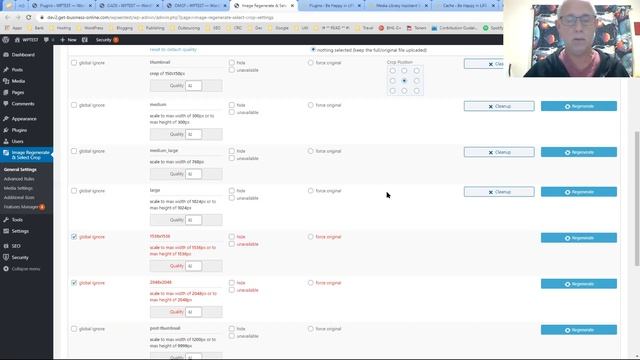Untick global ignore for the 2048x2048 size
Viewport: 640px width, 360px height.
point(74,282)
